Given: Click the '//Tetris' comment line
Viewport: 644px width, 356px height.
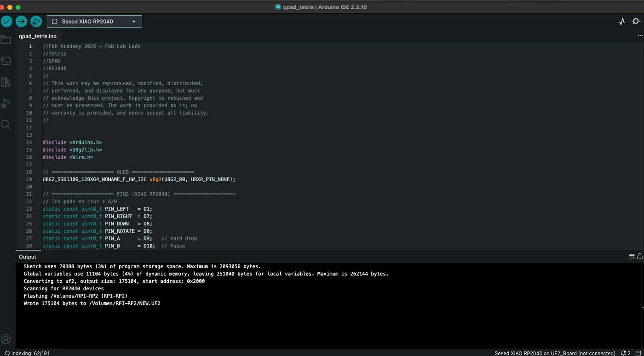Looking at the screenshot, I should (x=54, y=54).
